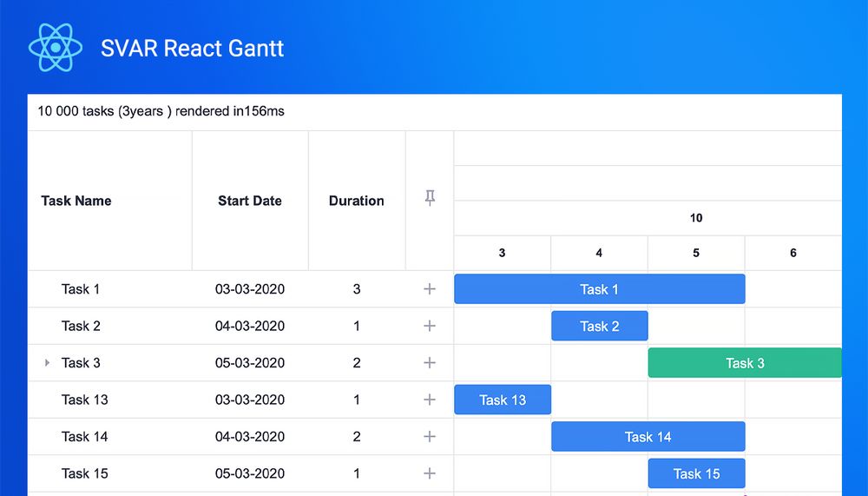The width and height of the screenshot is (868, 496).
Task: Select the Task 13 bar in the chart
Action: pyautogui.click(x=503, y=400)
